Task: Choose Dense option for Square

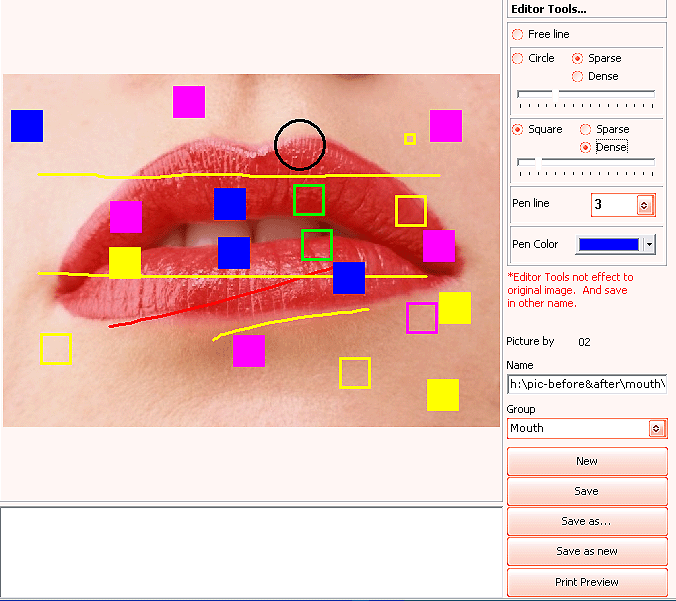Action: [x=585, y=147]
